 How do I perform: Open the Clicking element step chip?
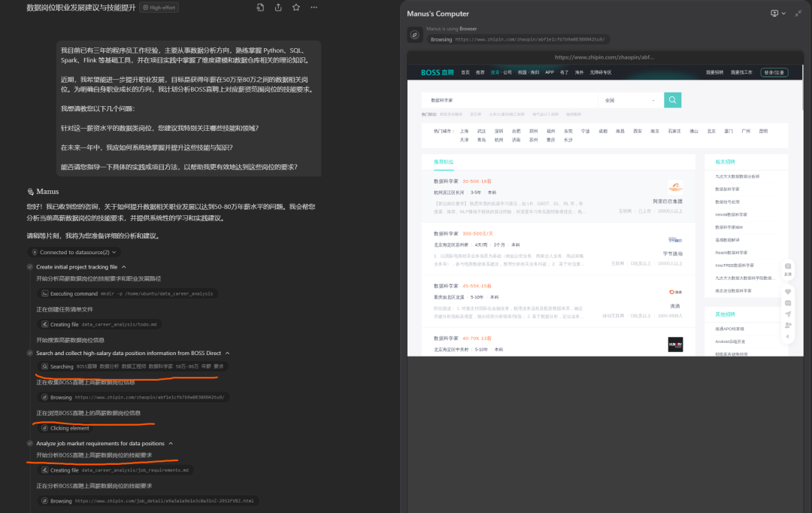65,428
